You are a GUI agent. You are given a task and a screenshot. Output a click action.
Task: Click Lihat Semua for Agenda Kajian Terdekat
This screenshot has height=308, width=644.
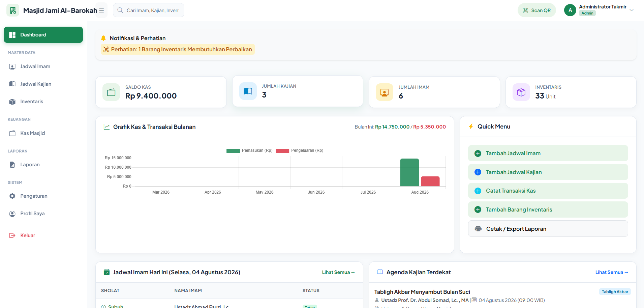[x=612, y=272]
